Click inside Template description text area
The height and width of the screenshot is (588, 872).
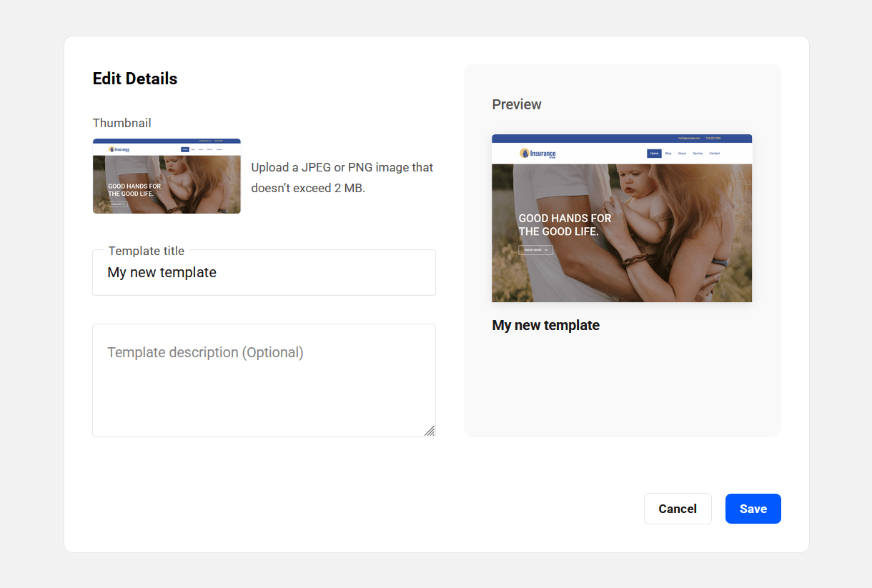click(x=264, y=380)
